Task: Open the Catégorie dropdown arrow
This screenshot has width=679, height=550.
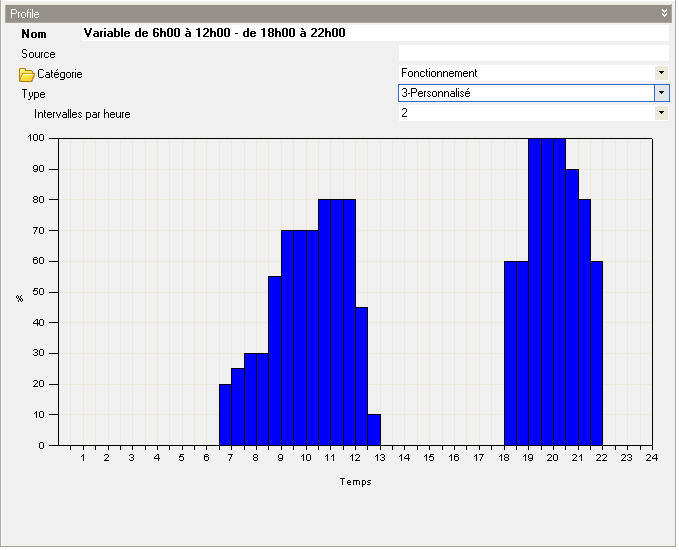Action: (661, 73)
